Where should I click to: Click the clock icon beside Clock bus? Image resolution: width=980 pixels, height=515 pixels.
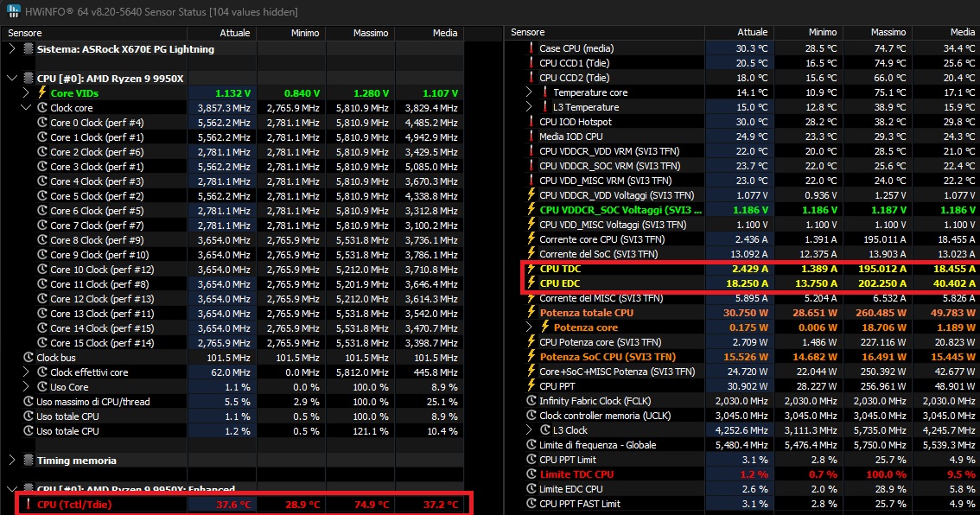29,358
